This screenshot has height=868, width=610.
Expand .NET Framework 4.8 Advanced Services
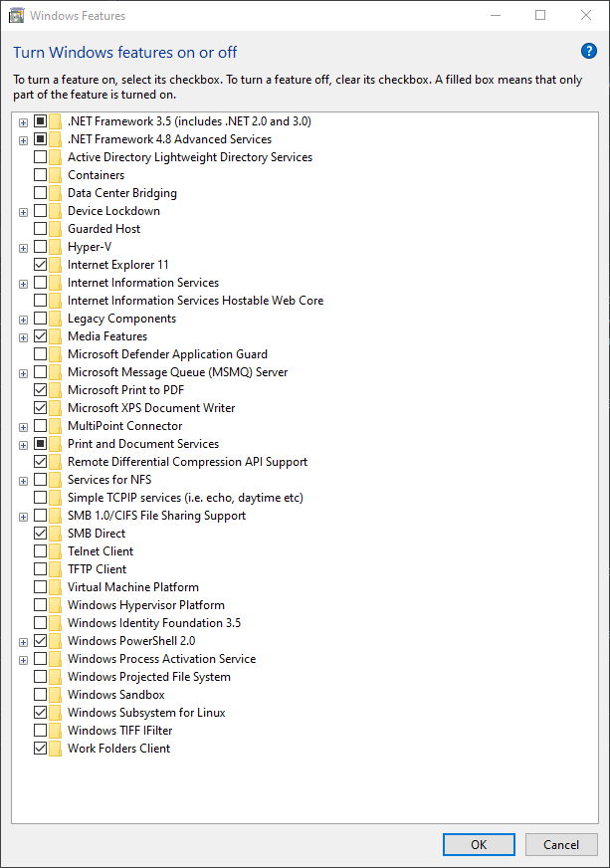[x=23, y=140]
